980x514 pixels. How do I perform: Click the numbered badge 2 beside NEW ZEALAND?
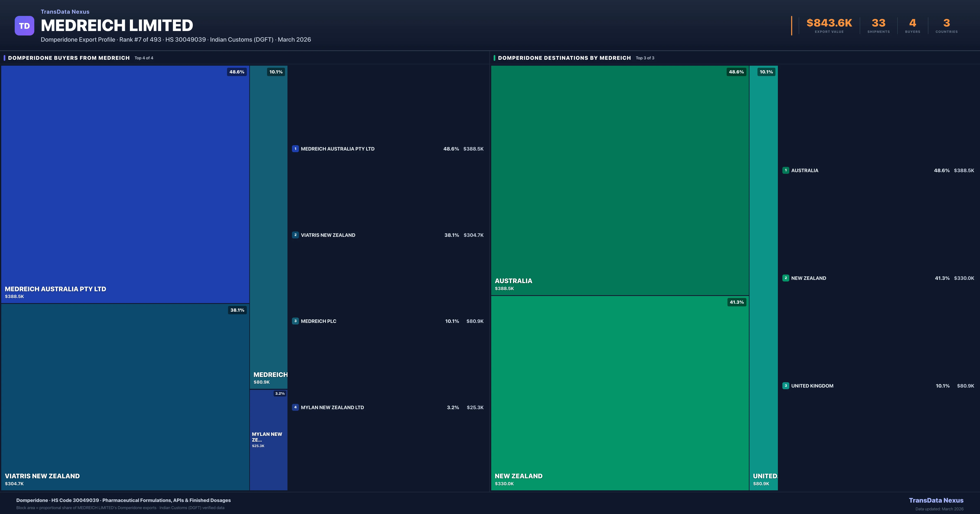[x=786, y=278]
